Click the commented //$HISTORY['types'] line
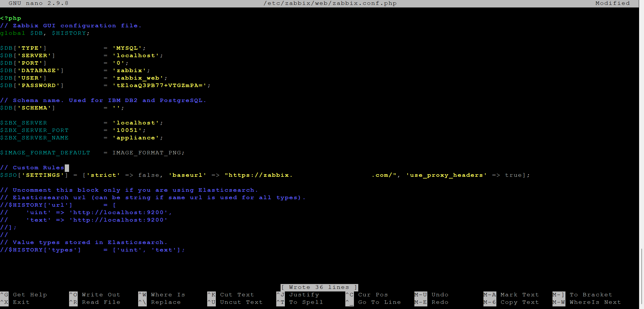This screenshot has width=644, height=309. click(92, 250)
